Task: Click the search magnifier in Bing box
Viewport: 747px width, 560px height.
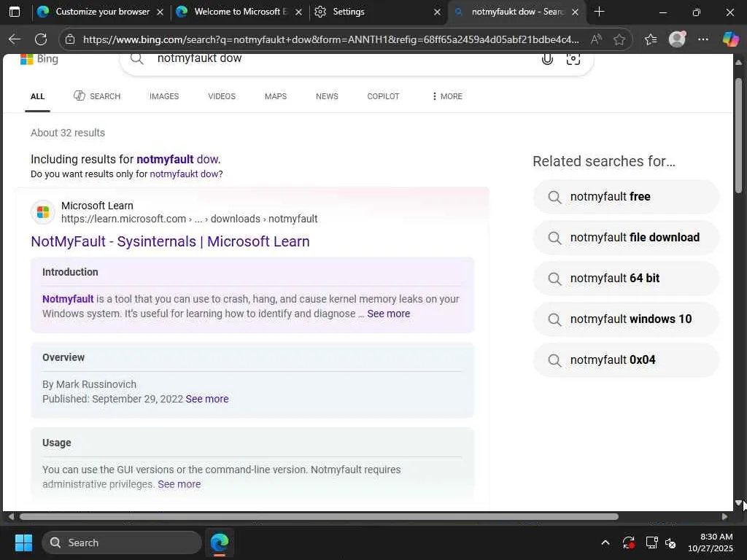Action: (x=136, y=58)
